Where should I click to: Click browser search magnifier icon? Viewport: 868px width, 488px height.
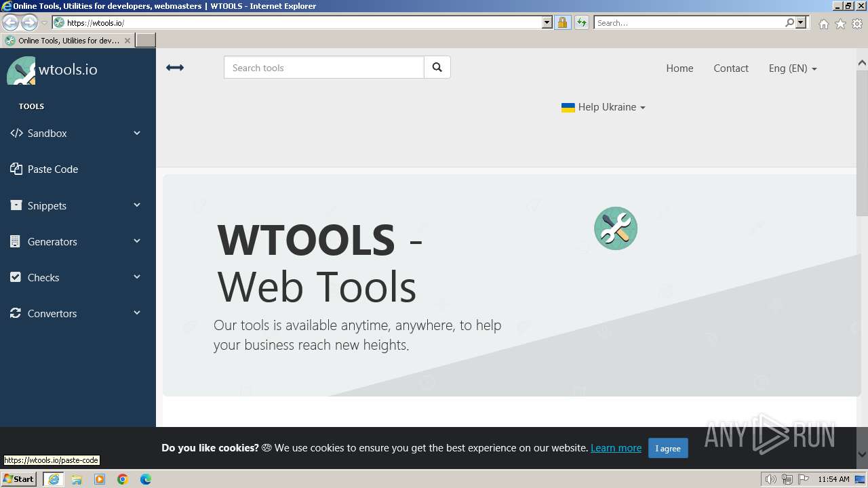pyautogui.click(x=789, y=22)
